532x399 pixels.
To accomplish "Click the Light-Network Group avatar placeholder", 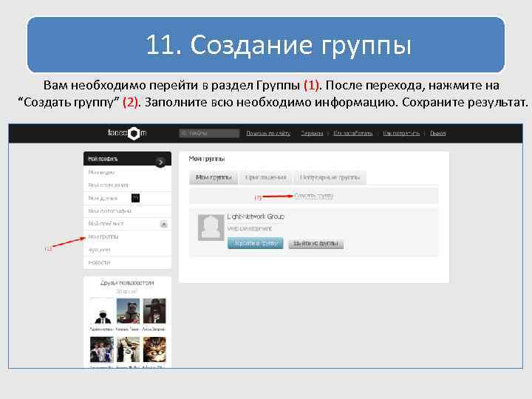I will click(x=211, y=228).
